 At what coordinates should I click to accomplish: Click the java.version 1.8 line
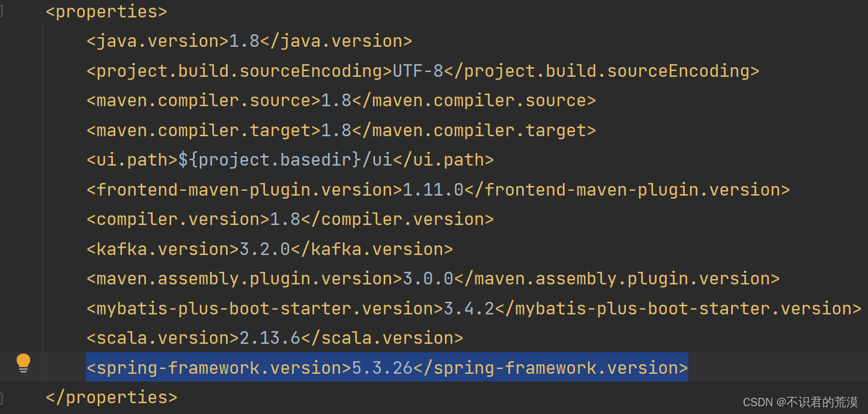point(249,41)
